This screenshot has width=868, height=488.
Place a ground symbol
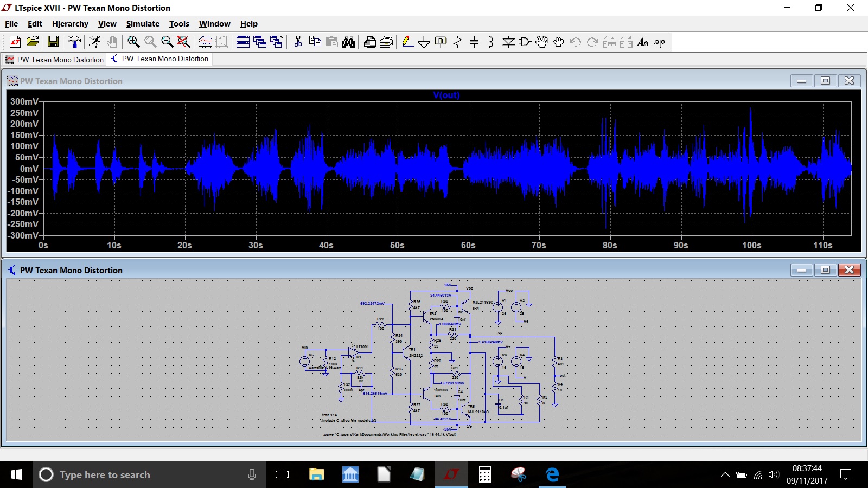click(x=424, y=42)
